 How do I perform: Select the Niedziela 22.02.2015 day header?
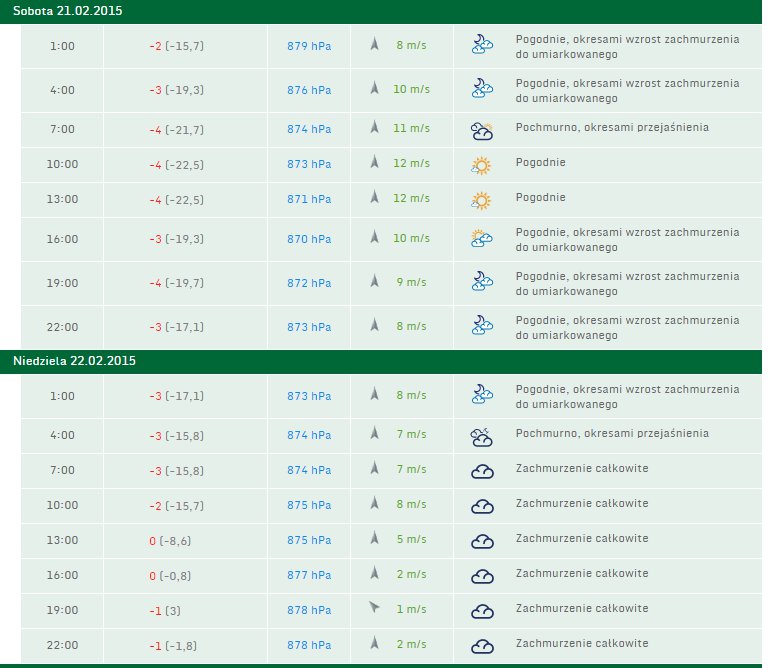[x=74, y=360]
